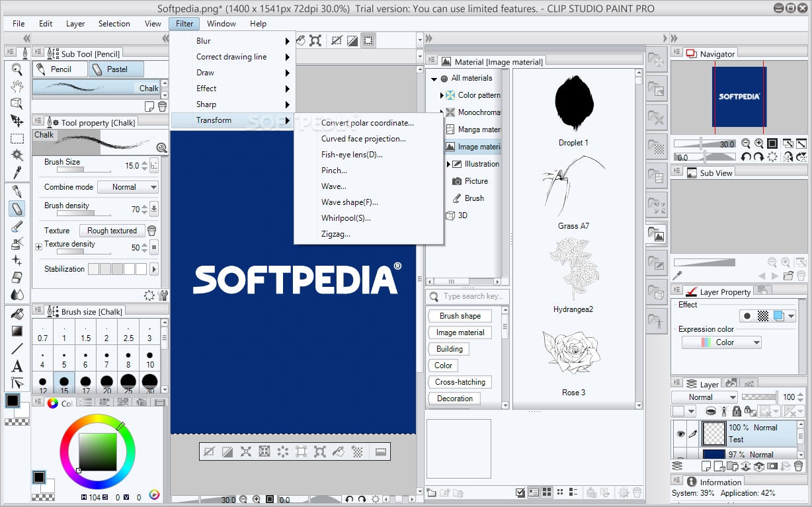This screenshot has height=507, width=812.
Task: Select the Brush tool
Action: coord(17,227)
